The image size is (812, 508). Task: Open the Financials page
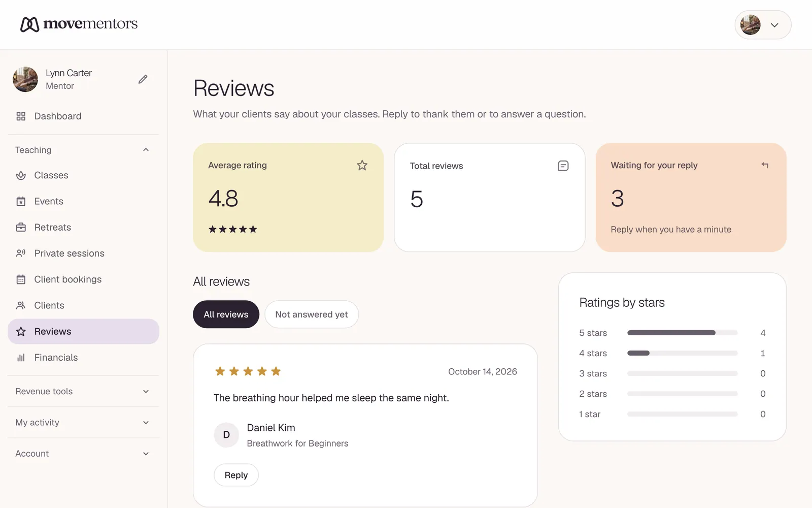click(x=83, y=358)
